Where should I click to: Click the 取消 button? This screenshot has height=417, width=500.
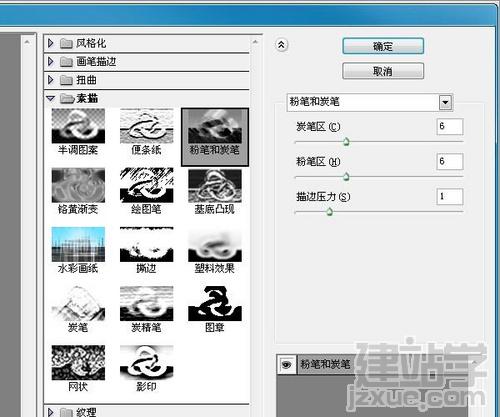tap(383, 71)
